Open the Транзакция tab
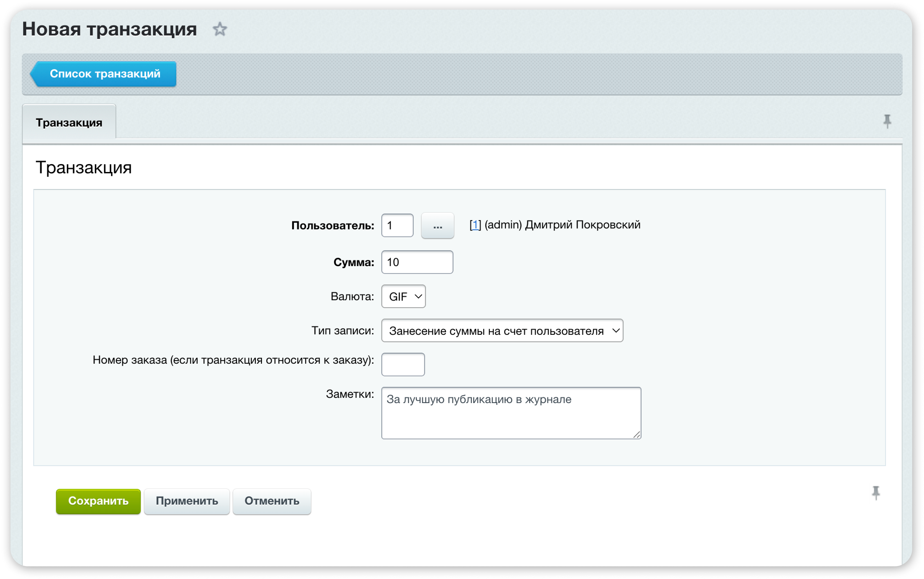Image resolution: width=924 pixels, height=579 pixels. click(x=69, y=123)
